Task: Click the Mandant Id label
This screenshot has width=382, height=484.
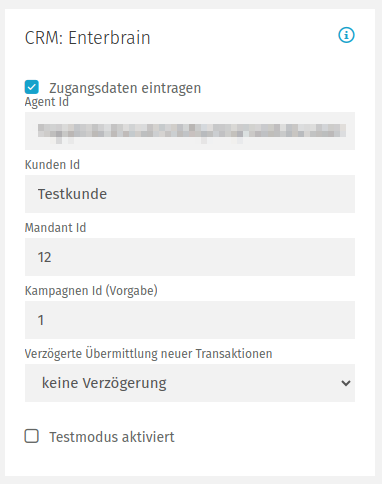Action: click(55, 228)
